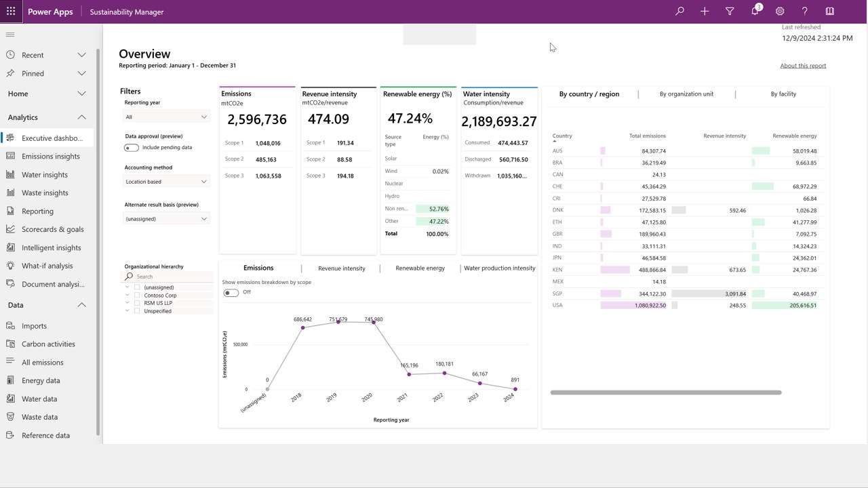868x488 pixels.
Task: Toggle Include pending data switch
Action: click(x=132, y=148)
